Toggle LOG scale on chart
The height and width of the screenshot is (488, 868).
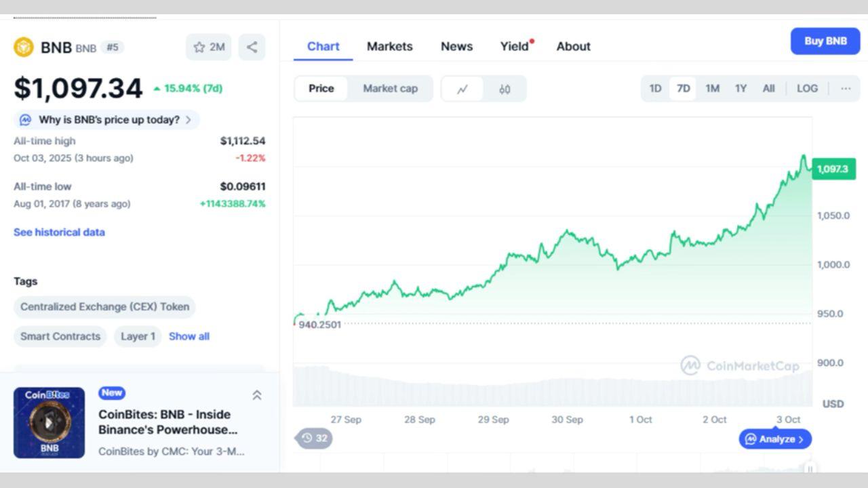tap(807, 89)
